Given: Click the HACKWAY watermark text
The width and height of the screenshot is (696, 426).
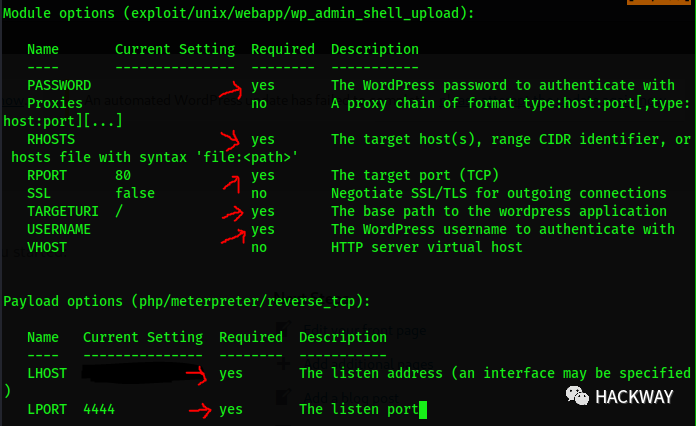Looking at the screenshot, I should point(637,397).
